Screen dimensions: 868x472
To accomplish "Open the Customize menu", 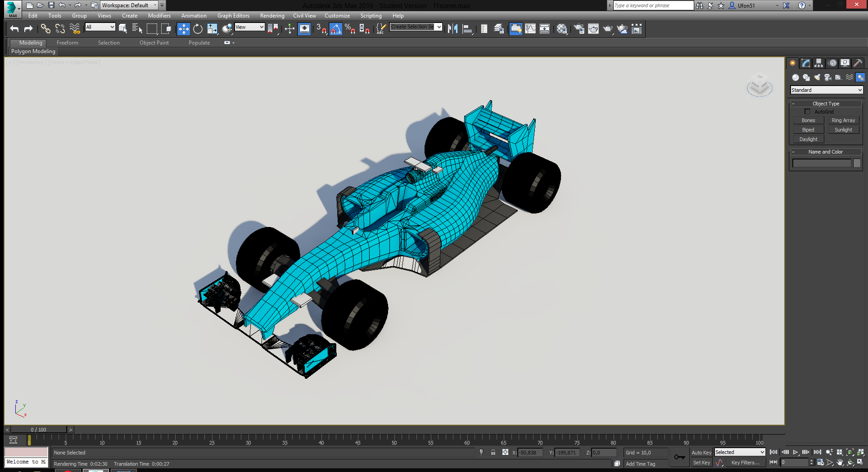I will pyautogui.click(x=337, y=16).
